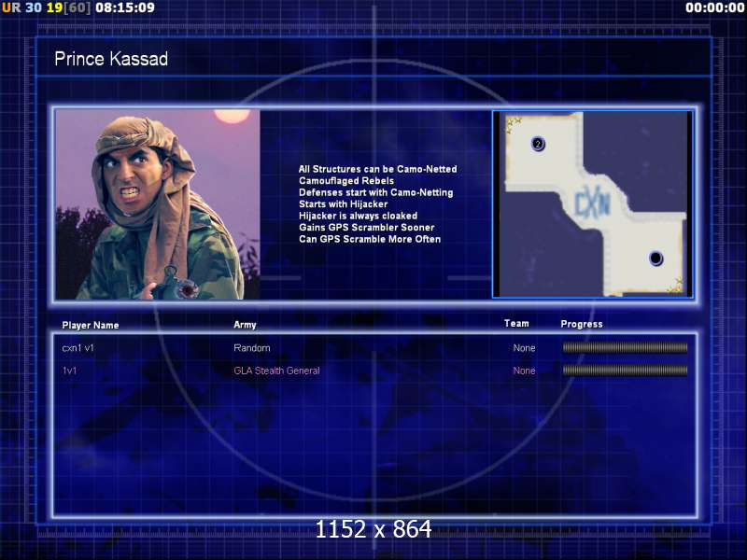
Task: Click the Random army entry
Action: click(252, 348)
